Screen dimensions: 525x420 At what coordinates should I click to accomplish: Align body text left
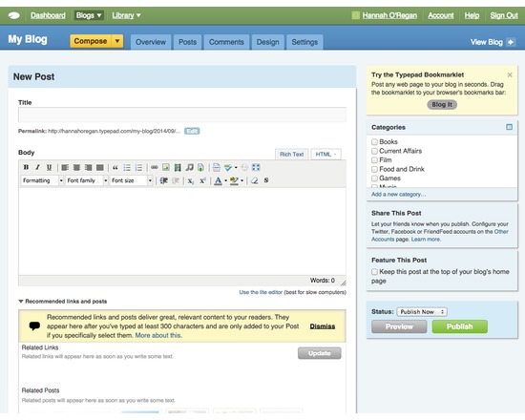[65, 167]
